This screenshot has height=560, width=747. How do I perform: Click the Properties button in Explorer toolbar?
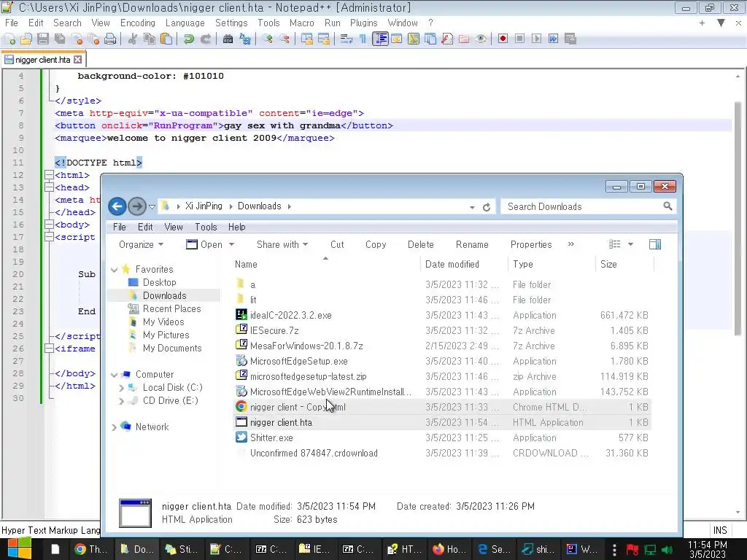click(531, 245)
